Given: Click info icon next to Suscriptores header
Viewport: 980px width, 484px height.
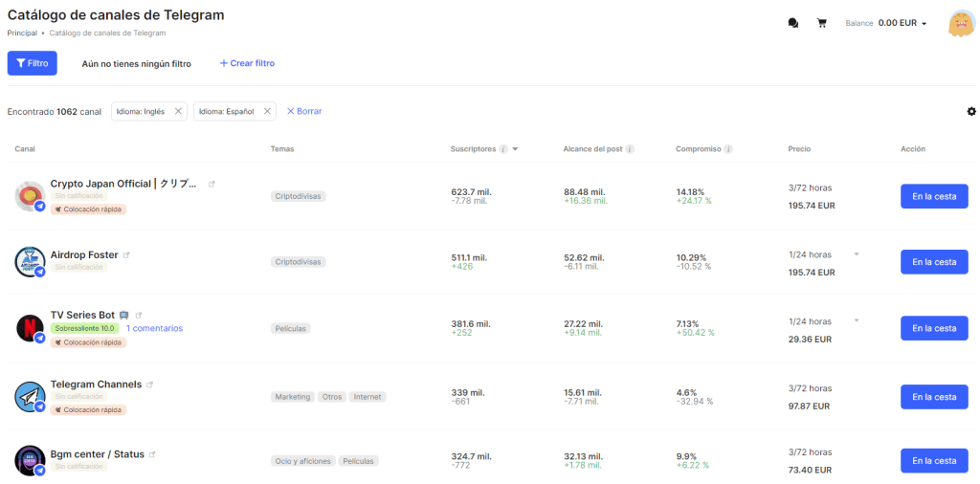Looking at the screenshot, I should pos(503,149).
